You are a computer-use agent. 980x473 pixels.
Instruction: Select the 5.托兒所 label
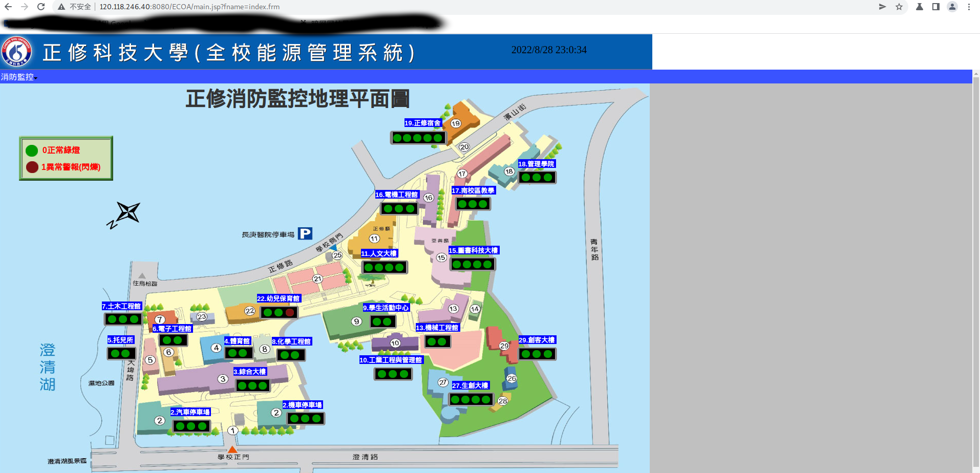(121, 340)
